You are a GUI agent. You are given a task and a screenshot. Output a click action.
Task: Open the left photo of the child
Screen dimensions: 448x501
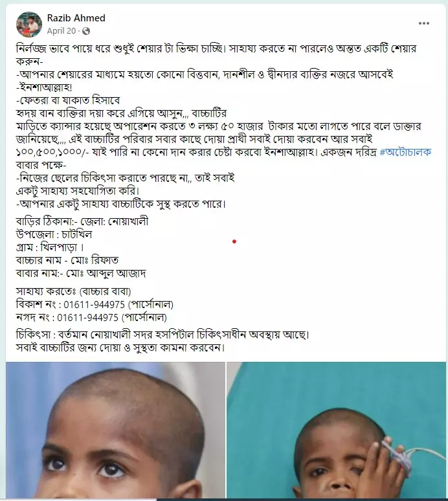115,430
